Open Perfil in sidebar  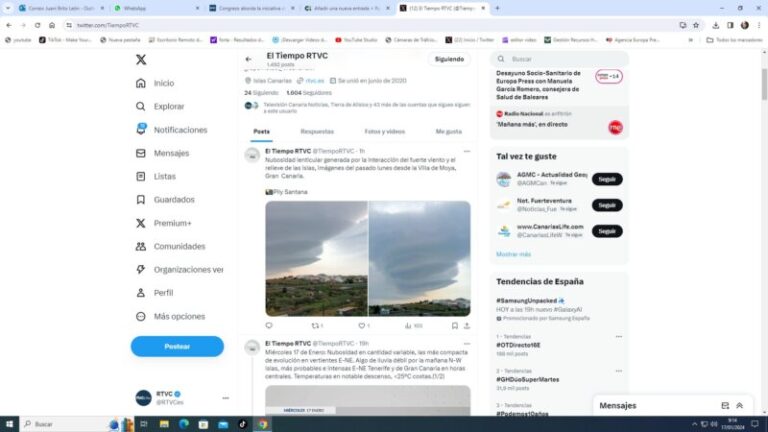click(x=154, y=293)
